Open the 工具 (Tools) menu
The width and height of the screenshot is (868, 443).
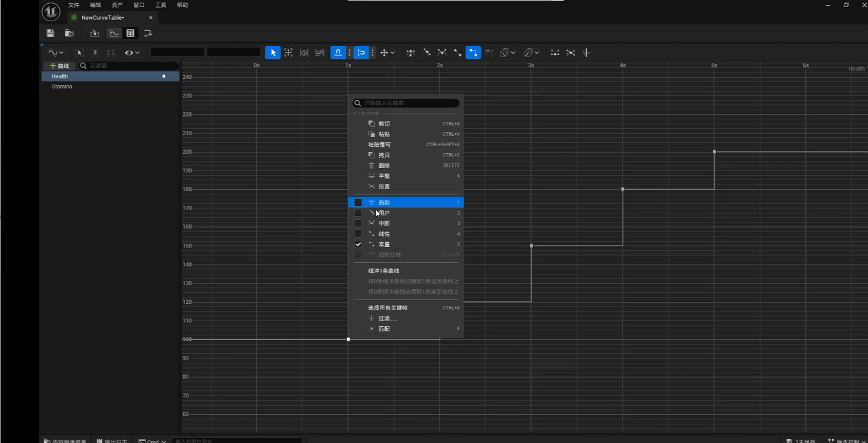coord(161,5)
